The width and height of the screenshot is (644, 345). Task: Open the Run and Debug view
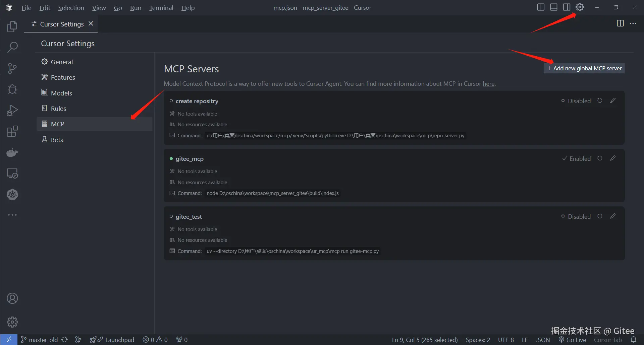12,110
